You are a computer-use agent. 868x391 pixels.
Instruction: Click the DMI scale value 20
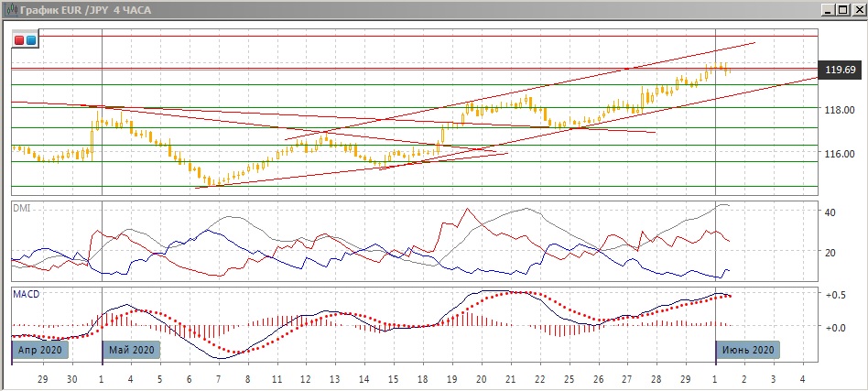pyautogui.click(x=831, y=253)
